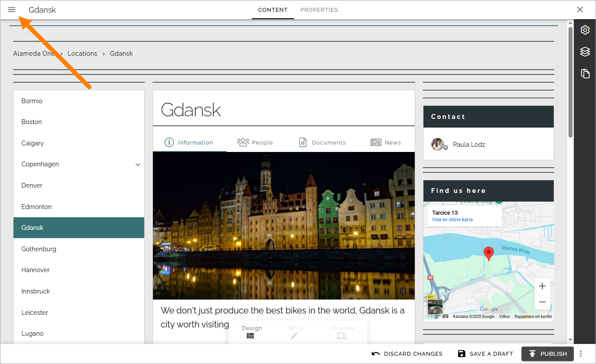The width and height of the screenshot is (596, 364).
Task: Zoom out on map with minus
Action: 542,302
